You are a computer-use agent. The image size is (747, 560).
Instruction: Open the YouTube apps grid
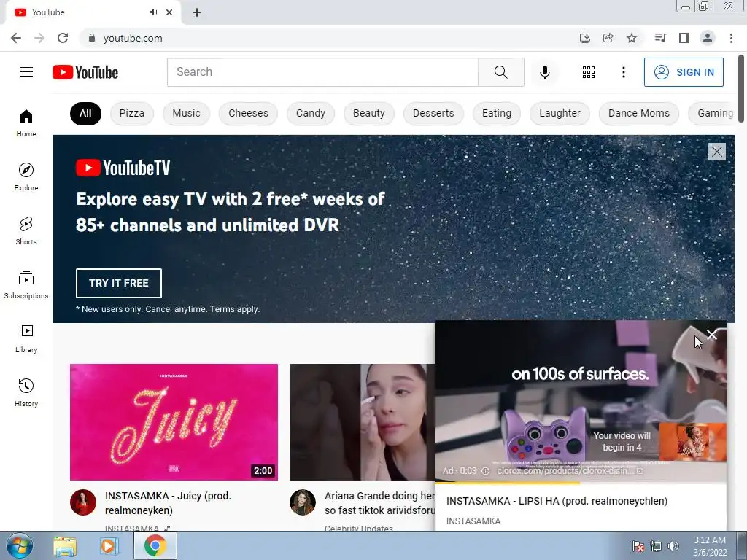[x=589, y=72]
